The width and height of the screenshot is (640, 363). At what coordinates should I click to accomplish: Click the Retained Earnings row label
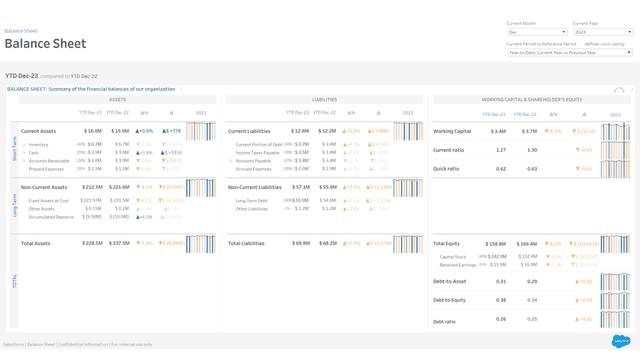click(x=458, y=265)
